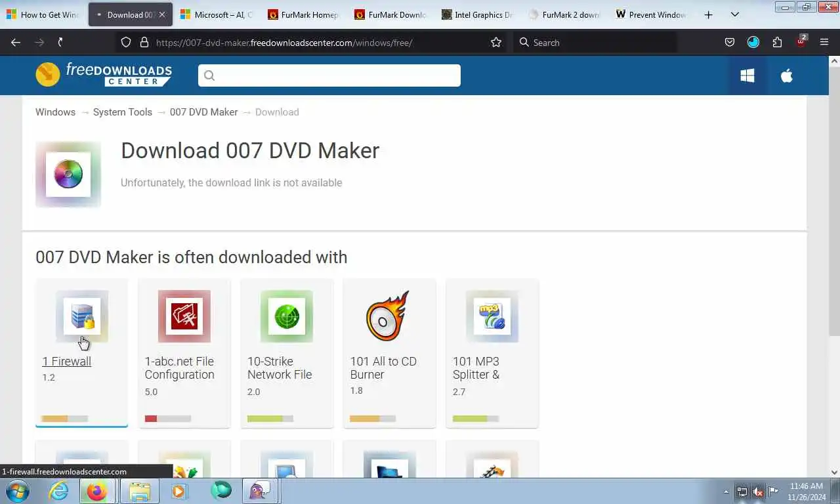View site information via padlock icon
The image size is (840, 504).
pyautogui.click(x=144, y=42)
